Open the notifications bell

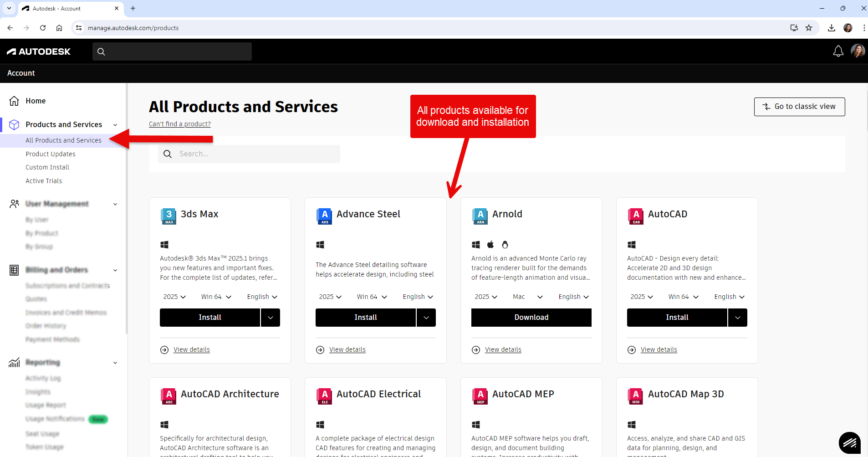[x=838, y=51]
